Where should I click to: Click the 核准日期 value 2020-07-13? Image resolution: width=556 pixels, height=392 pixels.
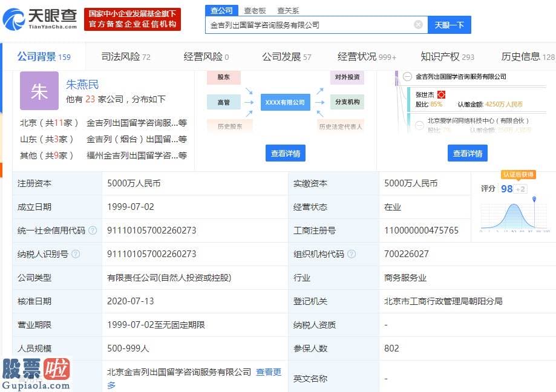pos(131,301)
